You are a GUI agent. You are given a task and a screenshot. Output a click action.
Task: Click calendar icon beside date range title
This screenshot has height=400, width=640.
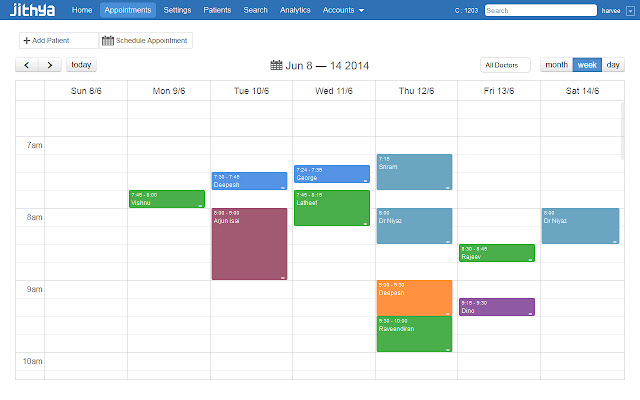(277, 65)
